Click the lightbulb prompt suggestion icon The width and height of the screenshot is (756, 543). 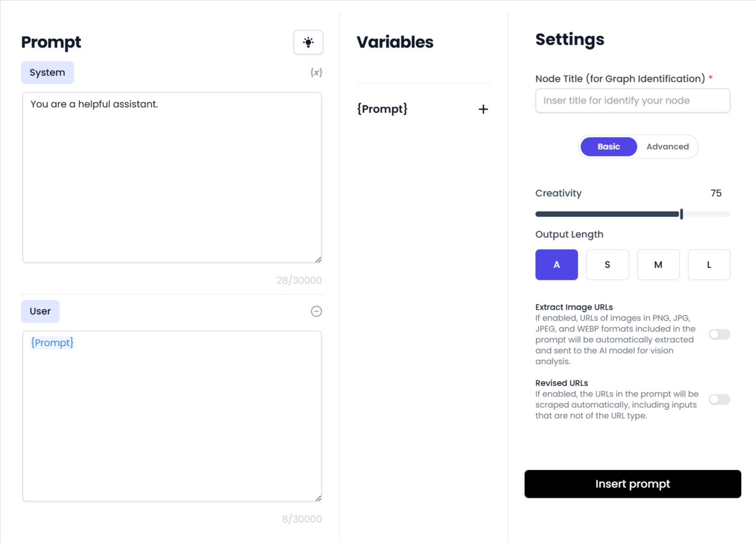point(308,42)
